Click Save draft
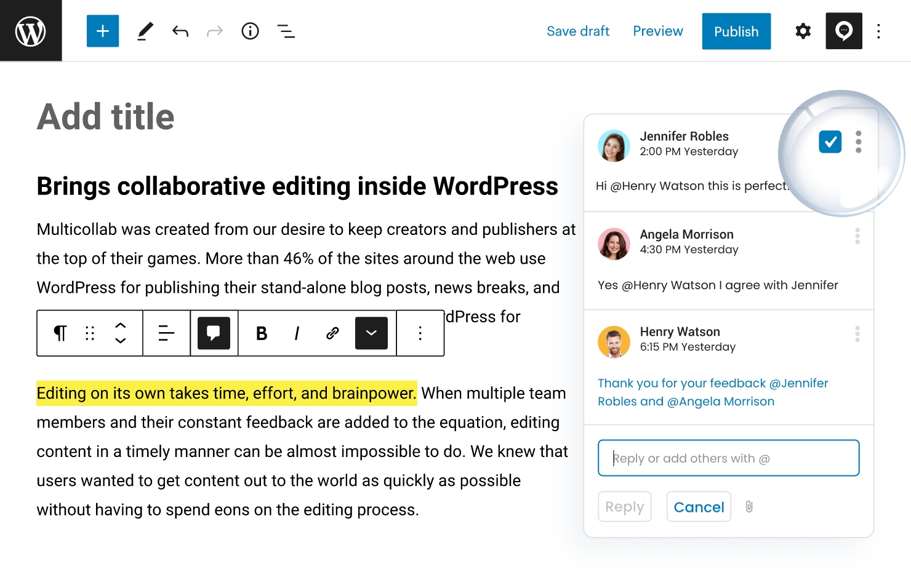 [x=578, y=31]
